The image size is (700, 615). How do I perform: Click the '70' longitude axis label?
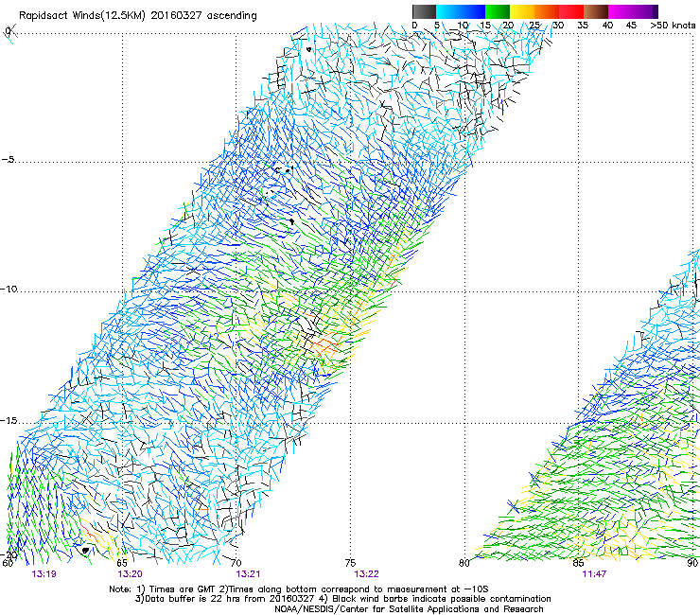pyautogui.click(x=236, y=563)
